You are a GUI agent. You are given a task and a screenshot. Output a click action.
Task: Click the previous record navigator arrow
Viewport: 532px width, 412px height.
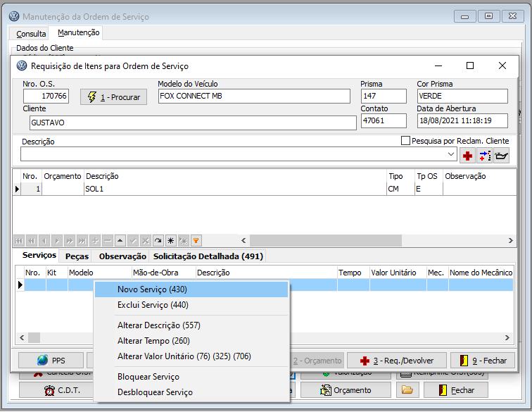coord(44,241)
